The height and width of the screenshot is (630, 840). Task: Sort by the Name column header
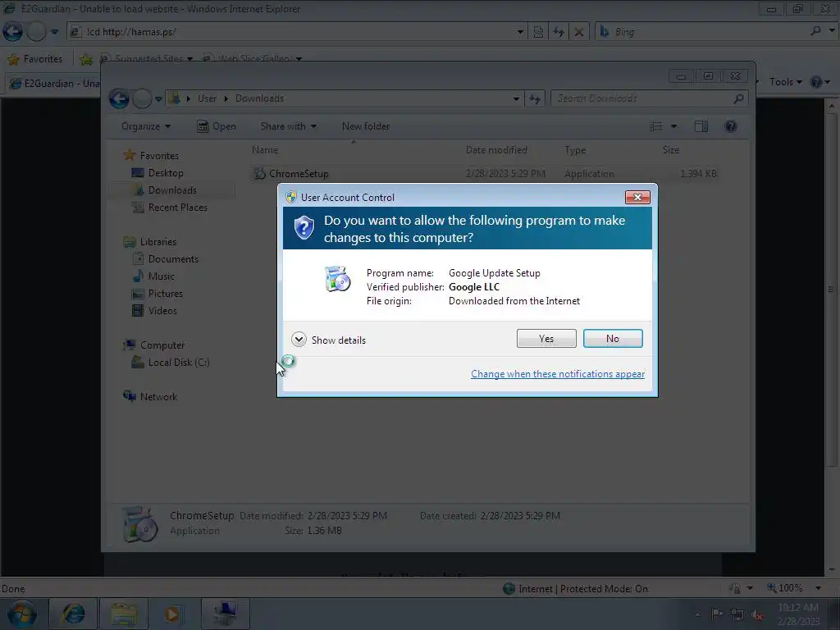[x=265, y=150]
